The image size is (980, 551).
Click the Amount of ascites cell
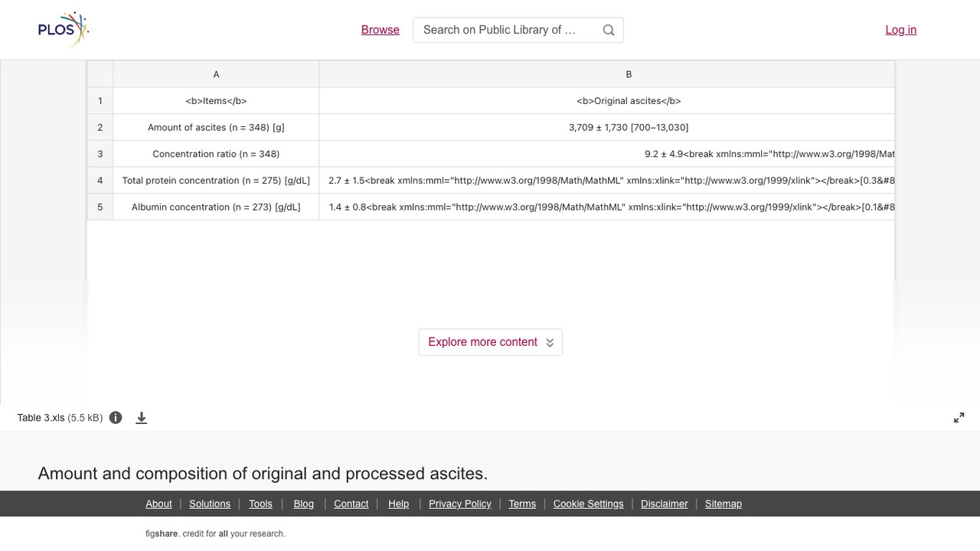[x=216, y=127]
